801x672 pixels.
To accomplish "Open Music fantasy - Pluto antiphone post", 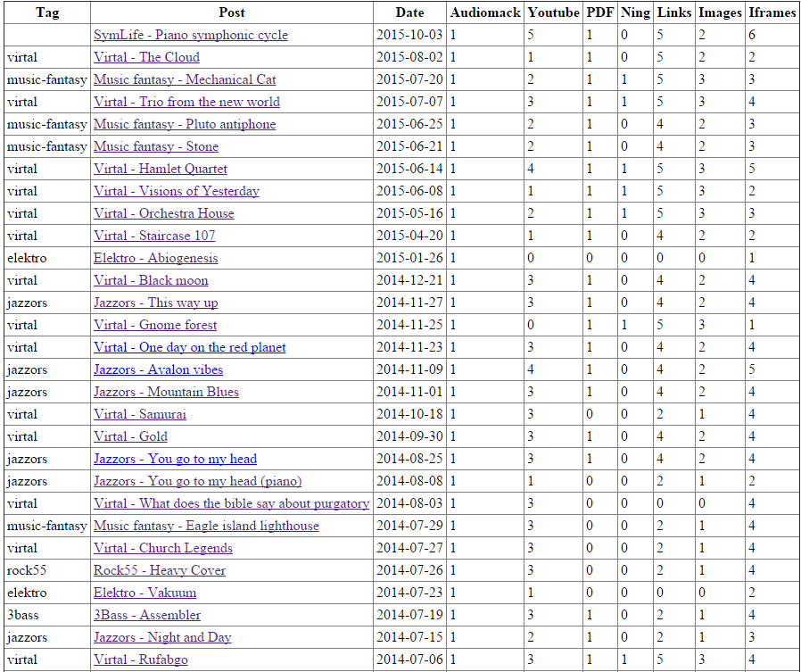I will click(185, 124).
